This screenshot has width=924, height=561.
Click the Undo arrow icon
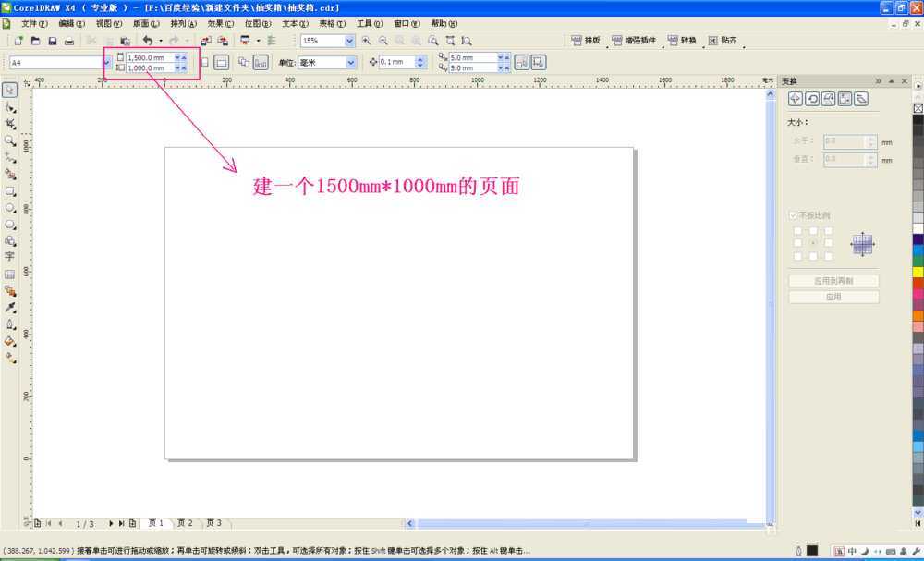pos(146,41)
